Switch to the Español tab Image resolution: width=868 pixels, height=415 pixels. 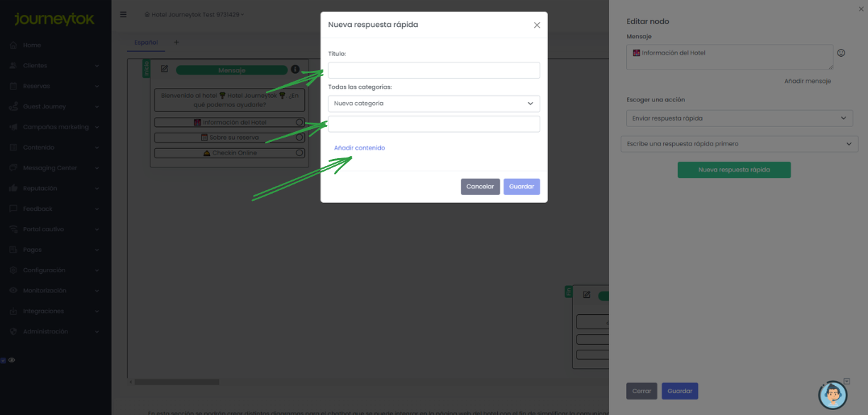tap(146, 43)
